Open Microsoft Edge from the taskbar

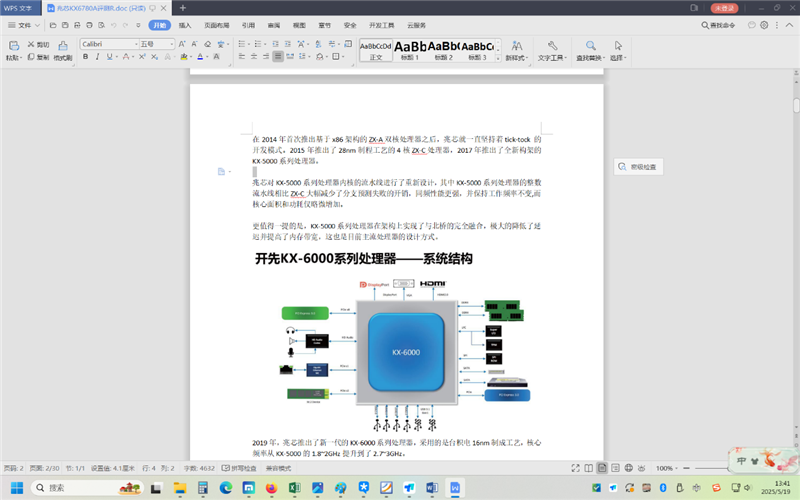226,488
